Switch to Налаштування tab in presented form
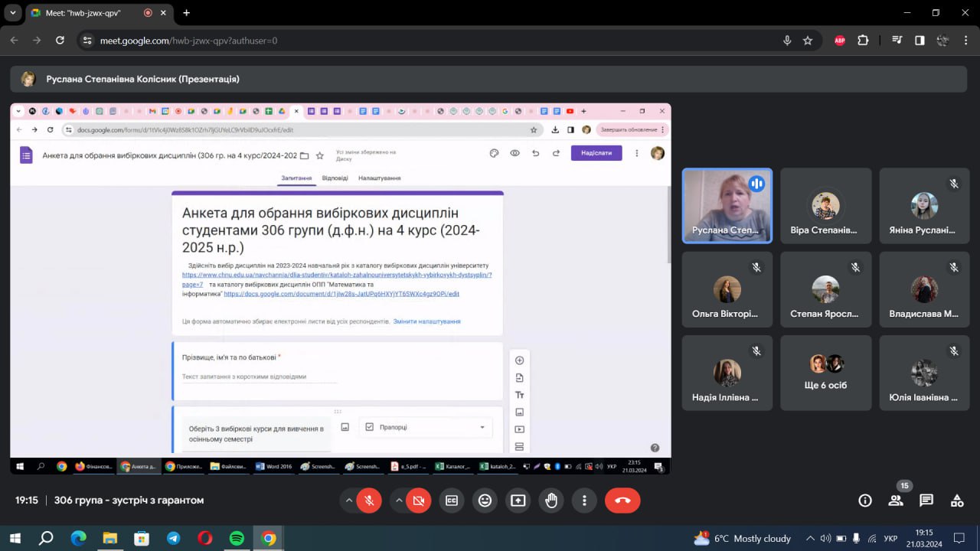980x551 pixels. [380, 178]
